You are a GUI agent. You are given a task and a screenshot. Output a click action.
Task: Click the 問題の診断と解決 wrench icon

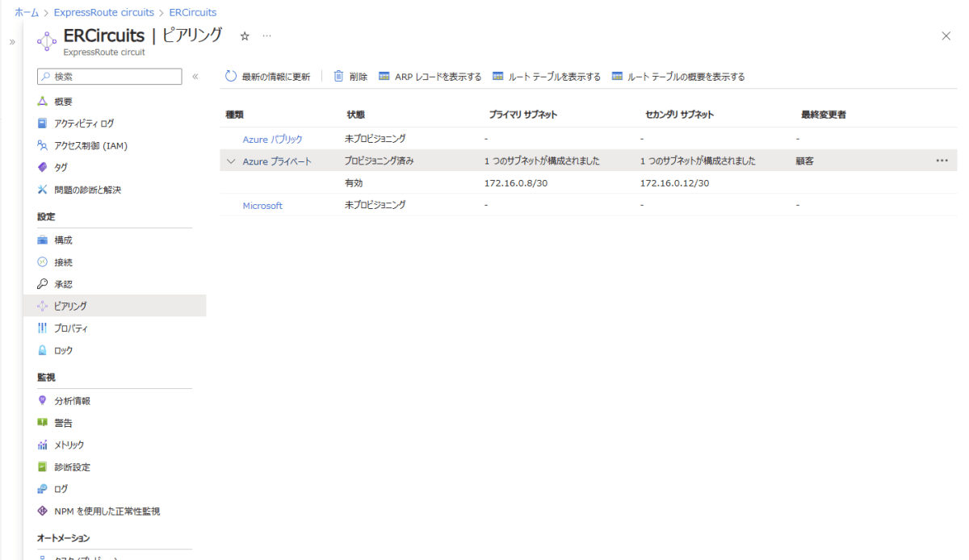click(x=43, y=190)
